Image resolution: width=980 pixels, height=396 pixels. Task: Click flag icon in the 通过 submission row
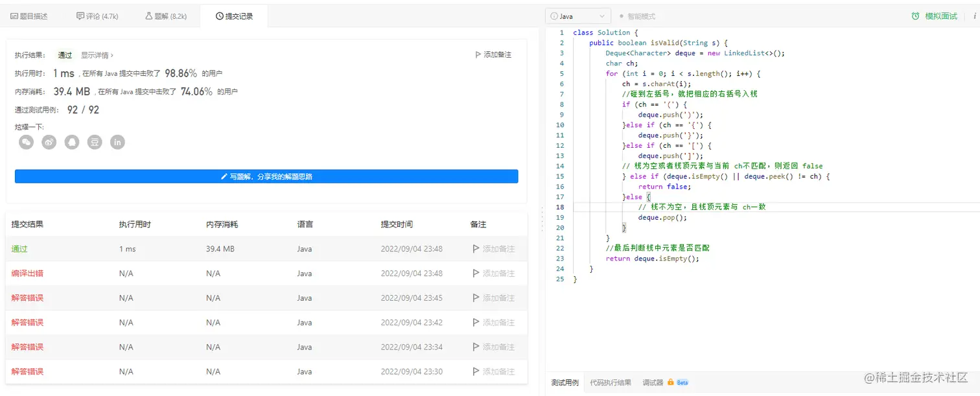tap(476, 249)
